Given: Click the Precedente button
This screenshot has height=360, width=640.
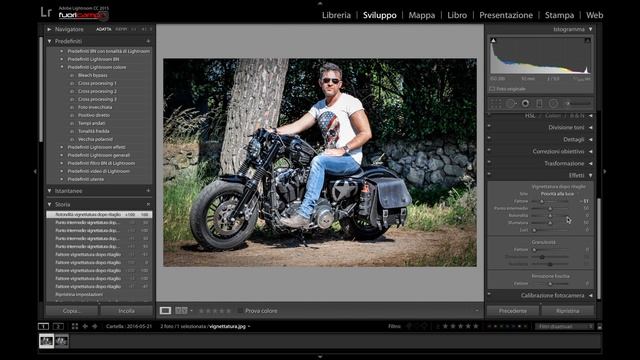Looking at the screenshot, I should point(513,311).
